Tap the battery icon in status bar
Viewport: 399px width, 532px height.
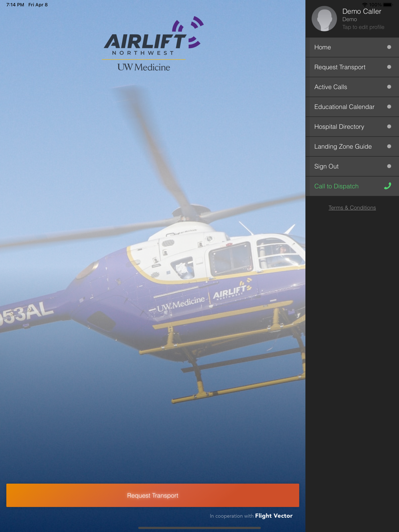(x=388, y=5)
